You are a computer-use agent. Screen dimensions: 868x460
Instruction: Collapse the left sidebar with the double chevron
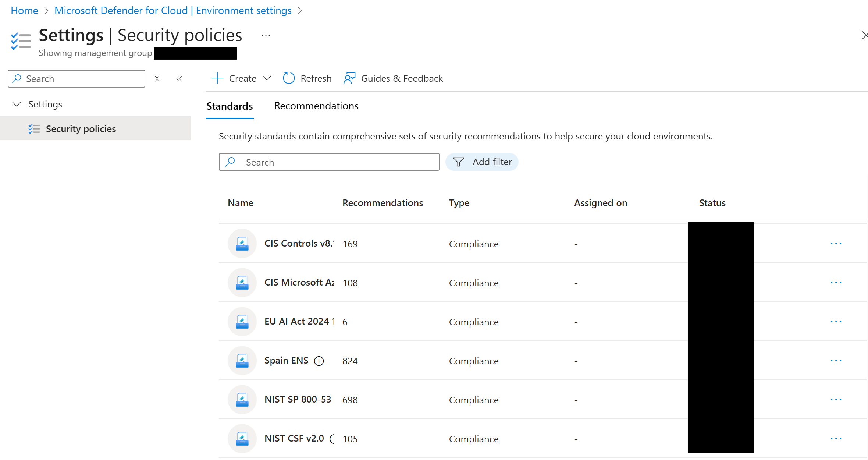pos(179,78)
